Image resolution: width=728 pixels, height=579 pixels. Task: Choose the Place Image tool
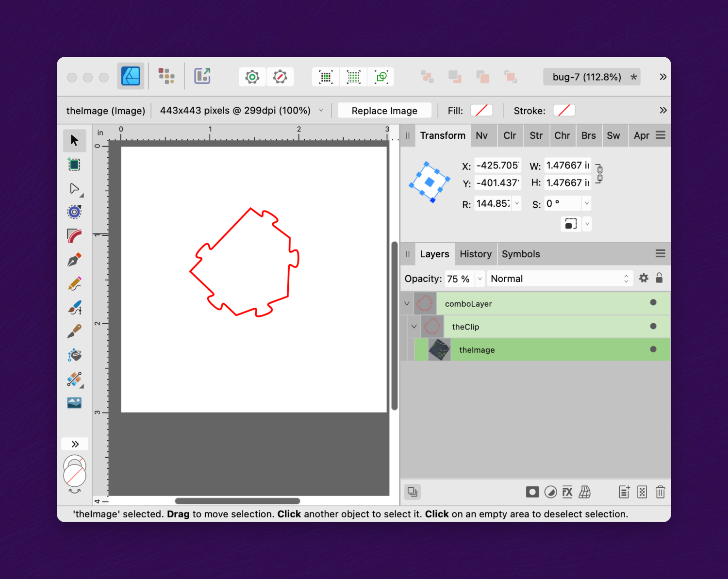pyautogui.click(x=74, y=402)
